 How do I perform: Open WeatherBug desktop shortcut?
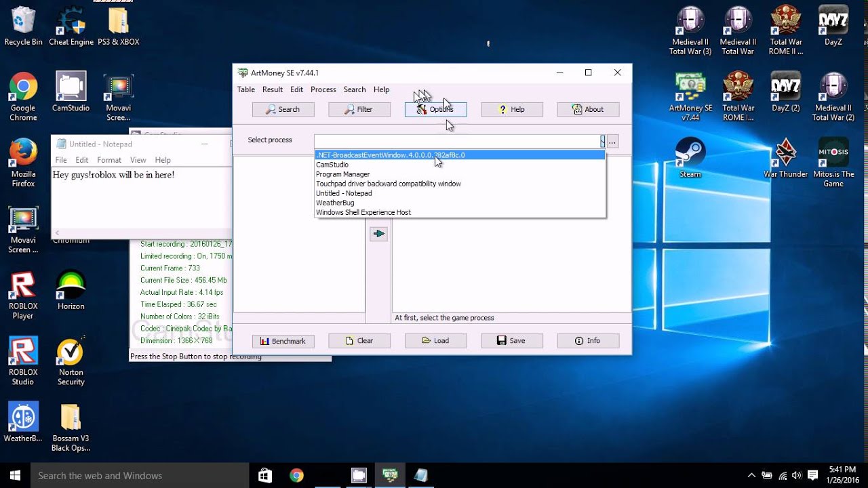tap(23, 422)
